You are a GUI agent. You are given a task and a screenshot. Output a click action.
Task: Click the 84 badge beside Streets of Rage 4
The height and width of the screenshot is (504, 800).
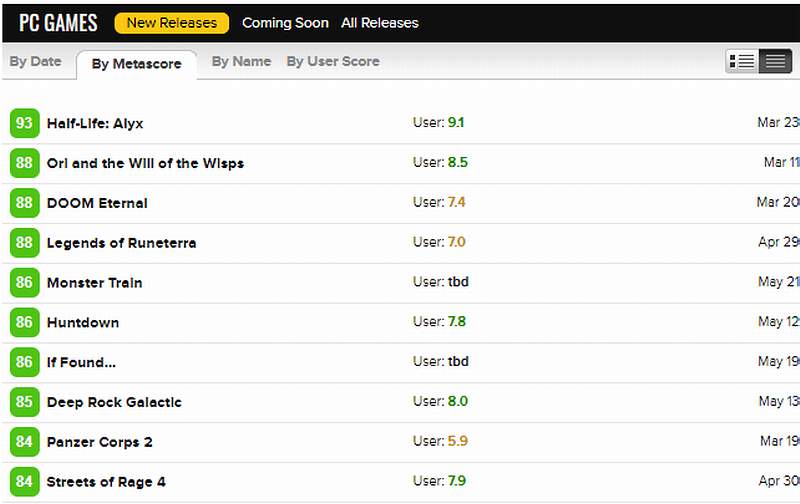coord(24,482)
